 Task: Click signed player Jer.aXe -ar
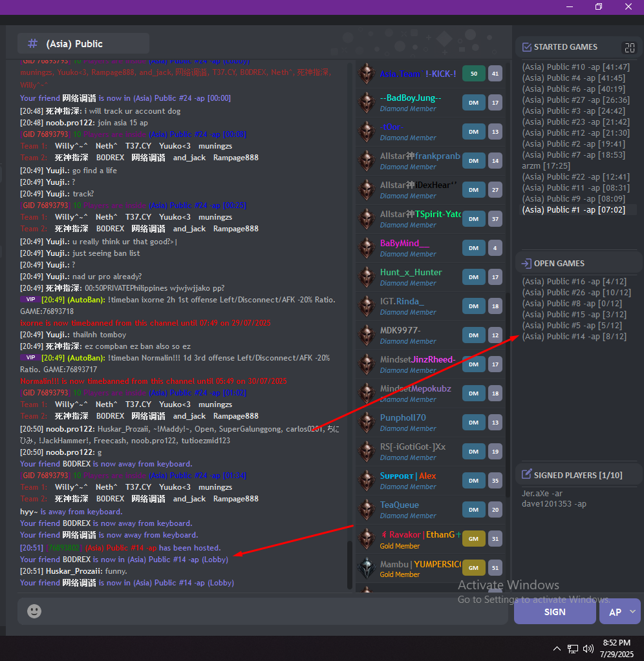point(542,493)
